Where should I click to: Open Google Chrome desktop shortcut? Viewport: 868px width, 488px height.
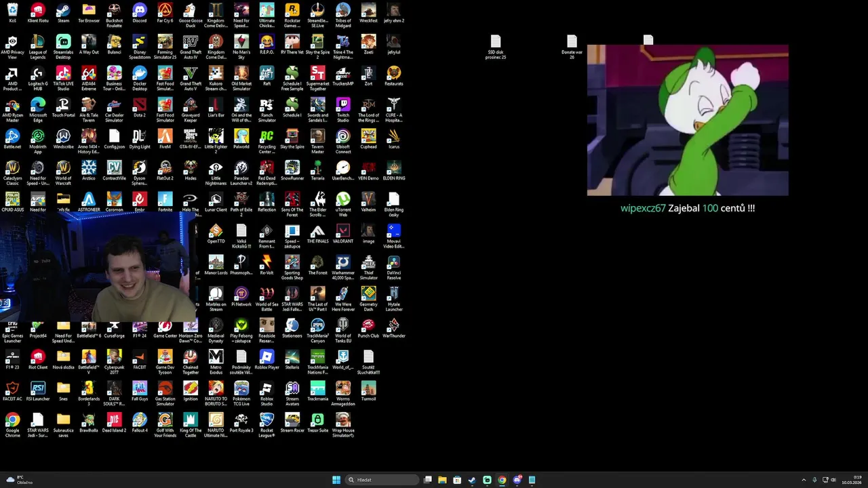pos(12,425)
